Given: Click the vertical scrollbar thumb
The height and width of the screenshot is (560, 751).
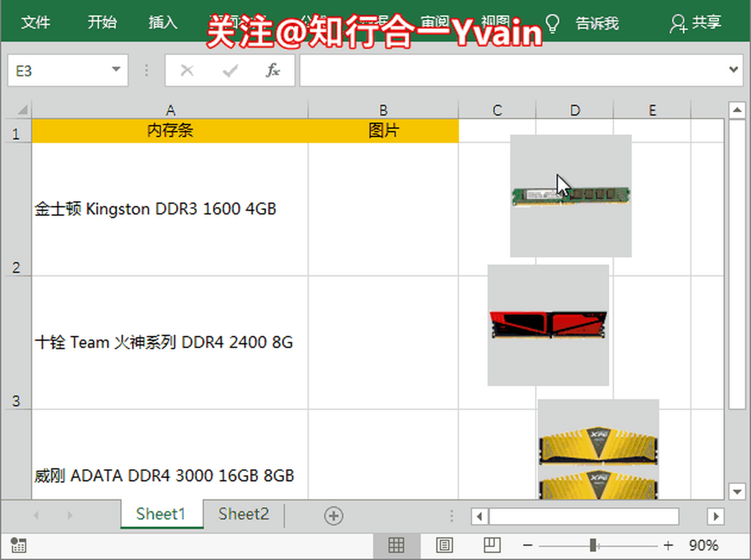Looking at the screenshot, I should pyautogui.click(x=737, y=264).
